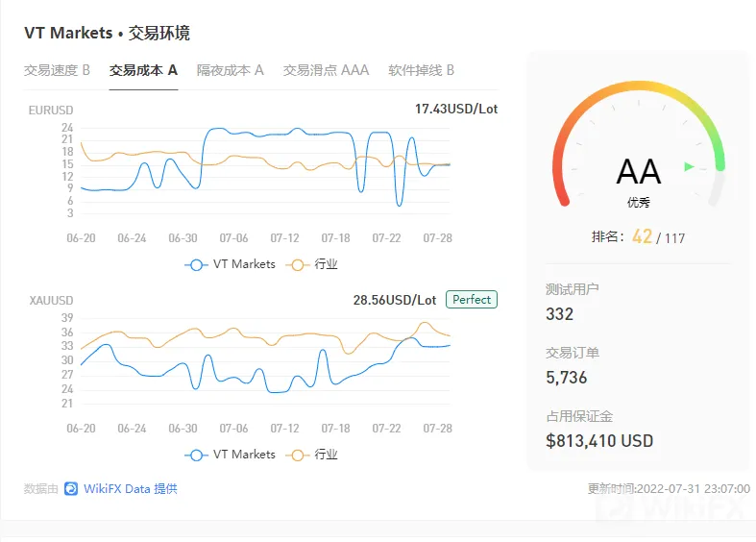The image size is (756, 542).
Task: Click the 占用保证金 label
Action: point(579,416)
